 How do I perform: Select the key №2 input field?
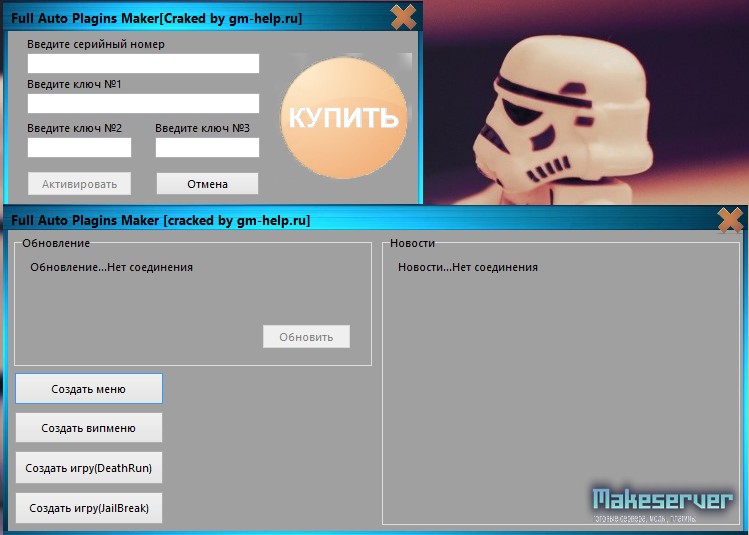(x=79, y=148)
